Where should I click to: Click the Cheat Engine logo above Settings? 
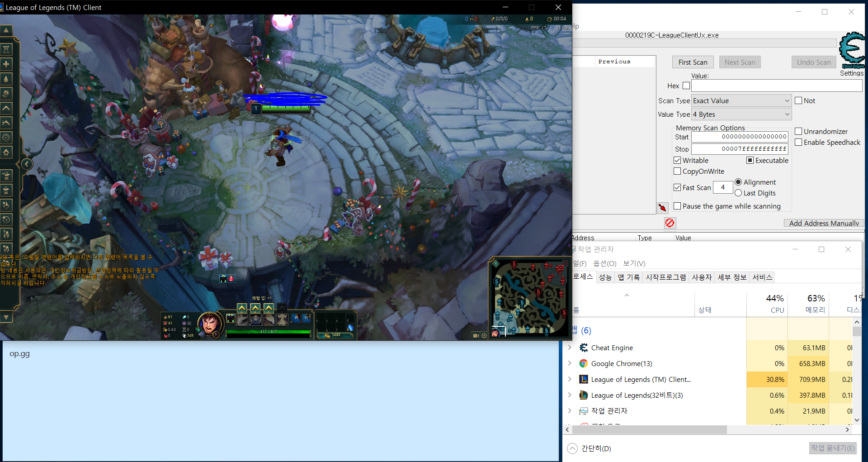click(x=852, y=49)
